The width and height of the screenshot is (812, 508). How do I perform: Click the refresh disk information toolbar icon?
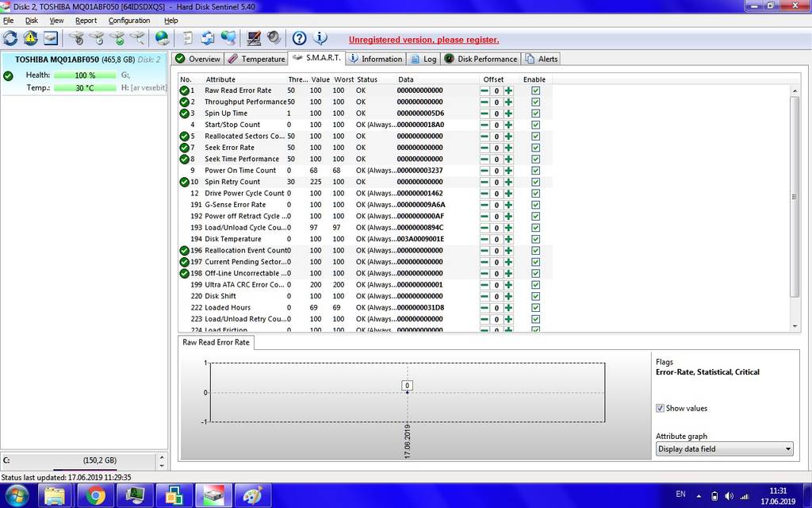(10, 38)
